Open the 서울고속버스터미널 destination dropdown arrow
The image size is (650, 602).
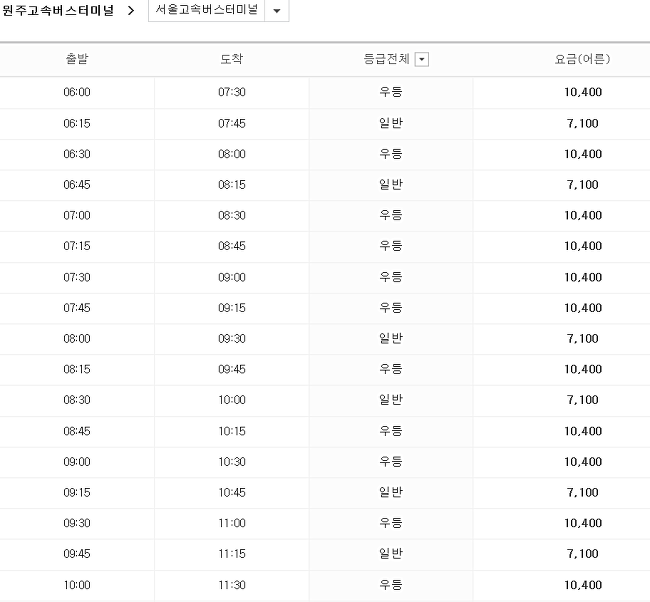[277, 10]
